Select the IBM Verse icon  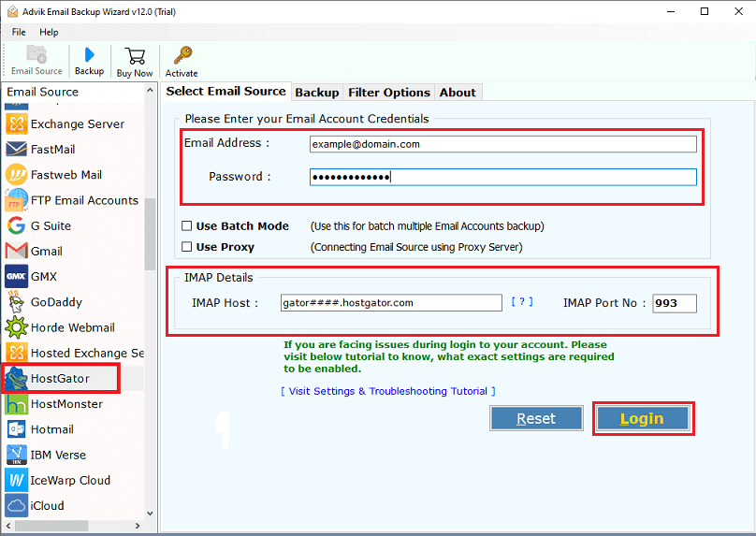pyautogui.click(x=17, y=455)
